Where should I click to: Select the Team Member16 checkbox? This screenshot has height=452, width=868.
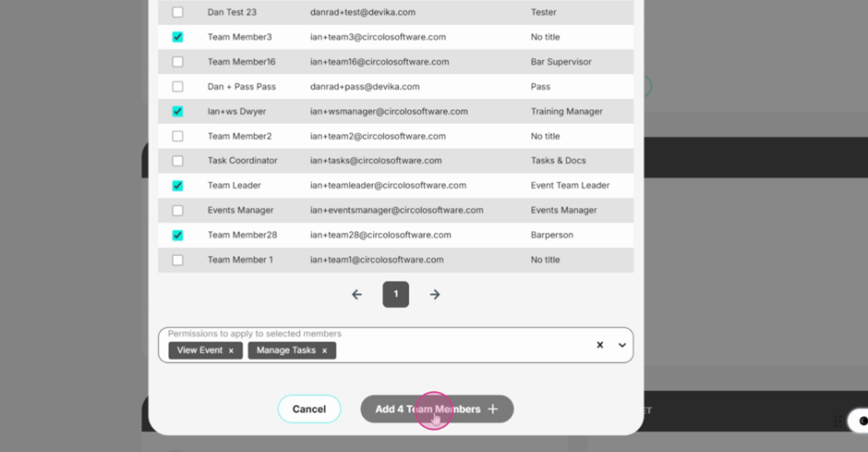click(x=177, y=62)
